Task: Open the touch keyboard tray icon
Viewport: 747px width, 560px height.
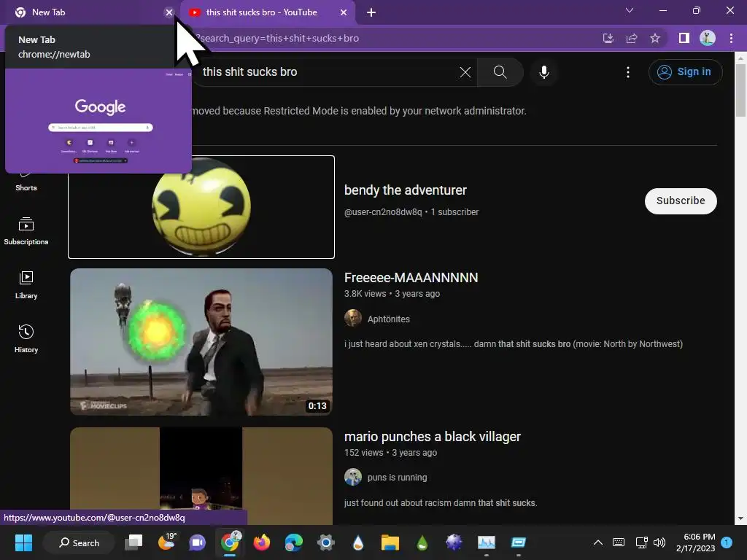Action: (x=619, y=542)
